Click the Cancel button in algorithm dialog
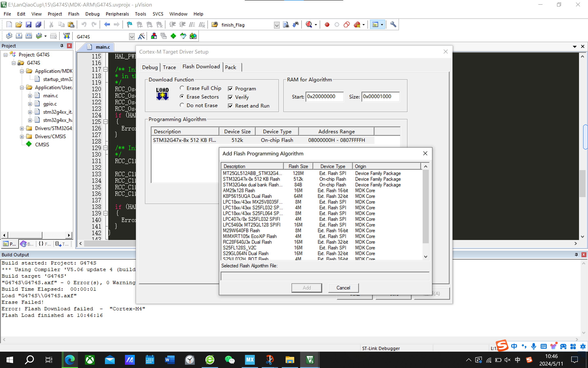Image resolution: width=588 pixels, height=368 pixels. coord(343,288)
